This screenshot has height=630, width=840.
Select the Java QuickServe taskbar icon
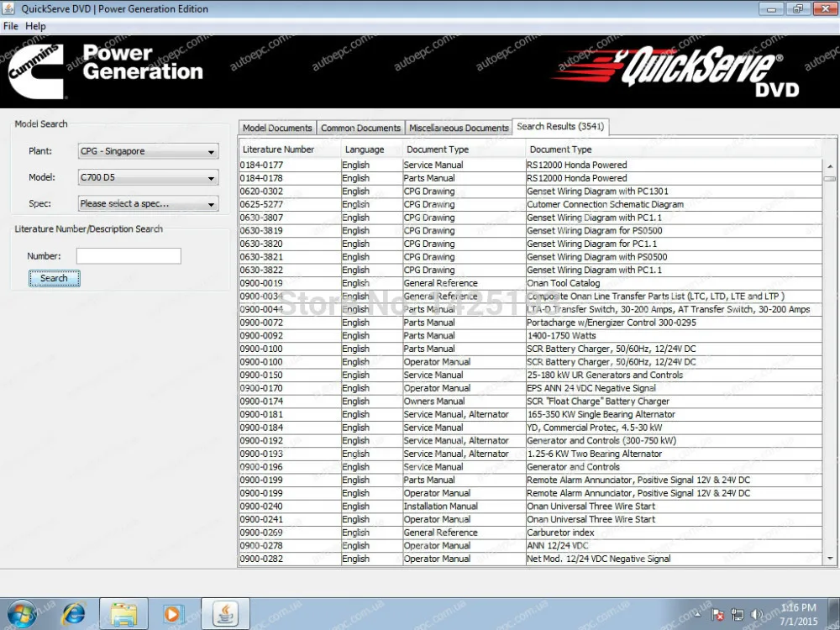pyautogui.click(x=225, y=615)
